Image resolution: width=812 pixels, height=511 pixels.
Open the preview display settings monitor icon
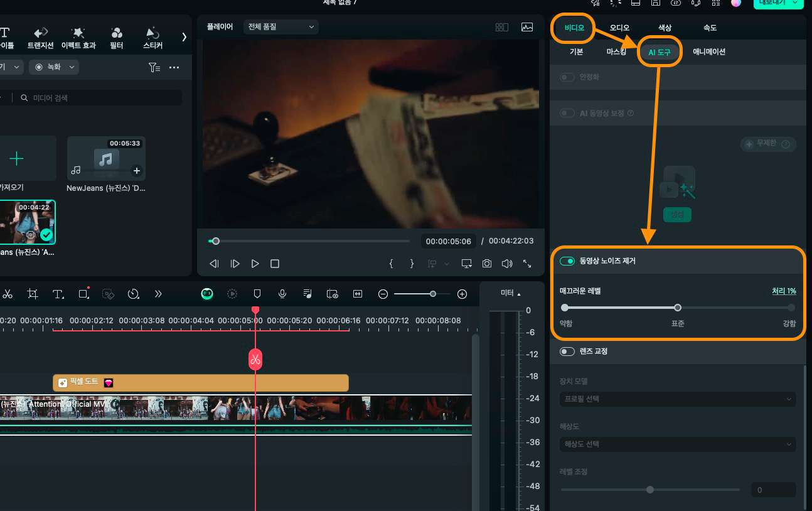[466, 264]
